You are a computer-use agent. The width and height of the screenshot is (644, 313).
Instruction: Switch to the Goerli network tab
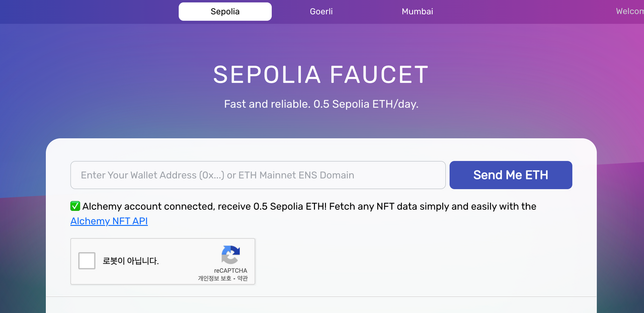(321, 12)
